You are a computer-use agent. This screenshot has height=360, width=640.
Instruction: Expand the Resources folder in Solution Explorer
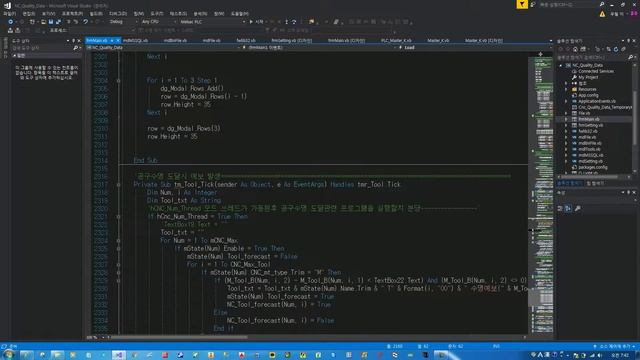click(x=566, y=89)
